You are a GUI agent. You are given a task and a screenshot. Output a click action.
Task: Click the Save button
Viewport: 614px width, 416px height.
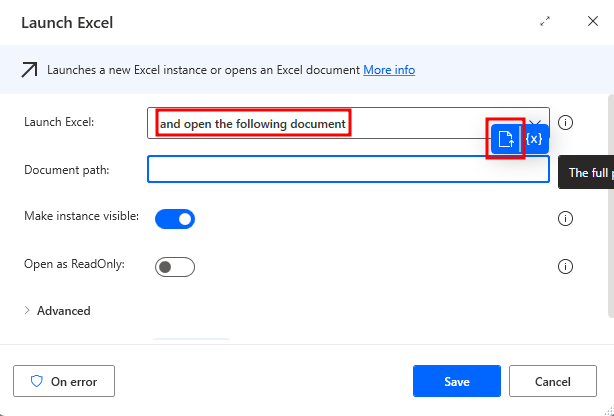457,381
